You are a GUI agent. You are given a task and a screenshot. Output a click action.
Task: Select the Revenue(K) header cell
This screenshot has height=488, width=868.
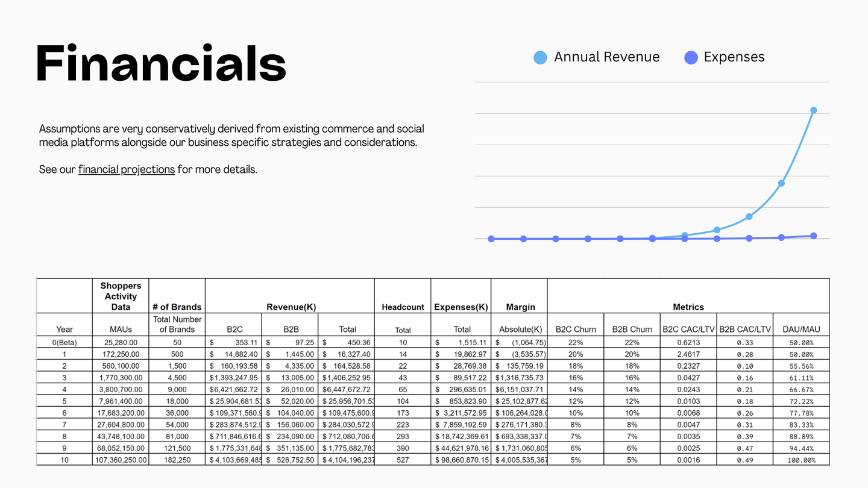tap(291, 307)
